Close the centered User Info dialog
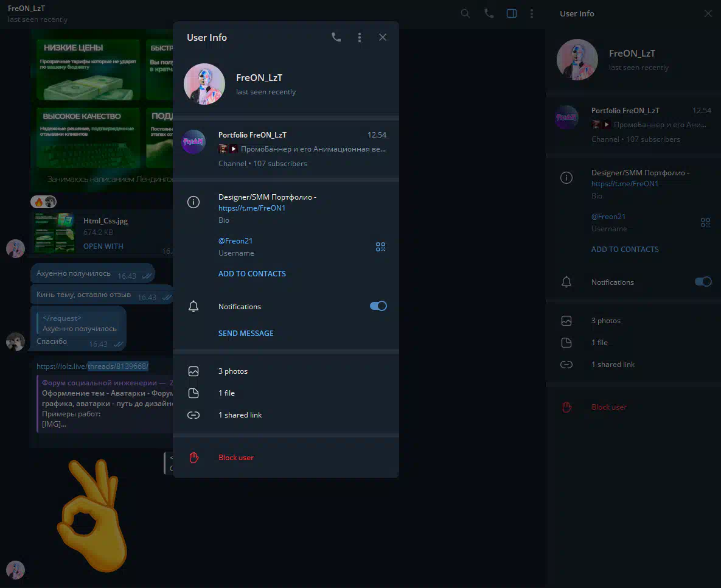721x588 pixels. [383, 37]
